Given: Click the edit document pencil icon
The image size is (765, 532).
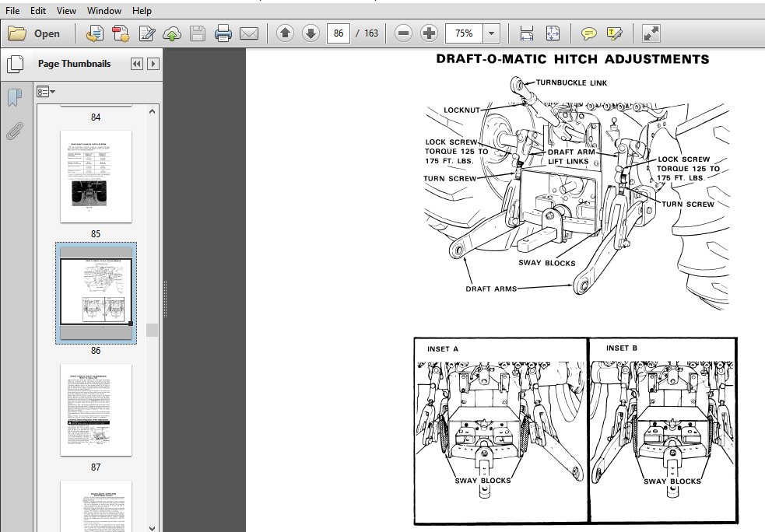Looking at the screenshot, I should [147, 33].
